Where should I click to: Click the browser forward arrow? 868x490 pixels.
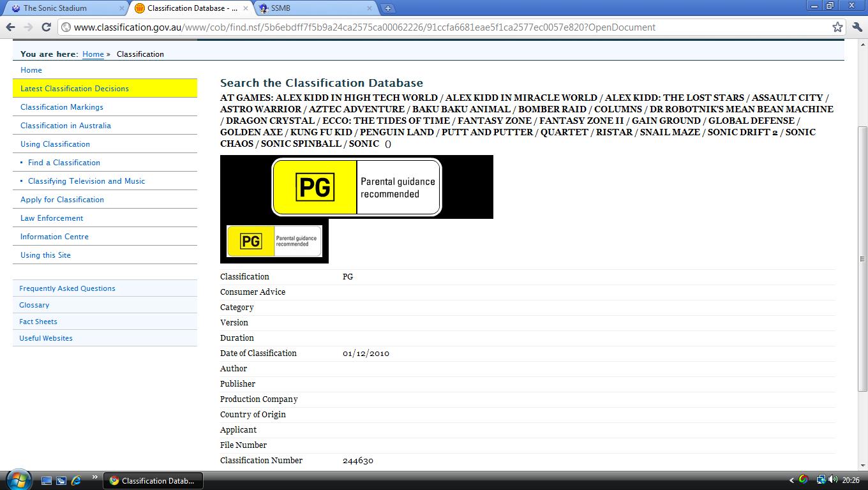[x=27, y=27]
